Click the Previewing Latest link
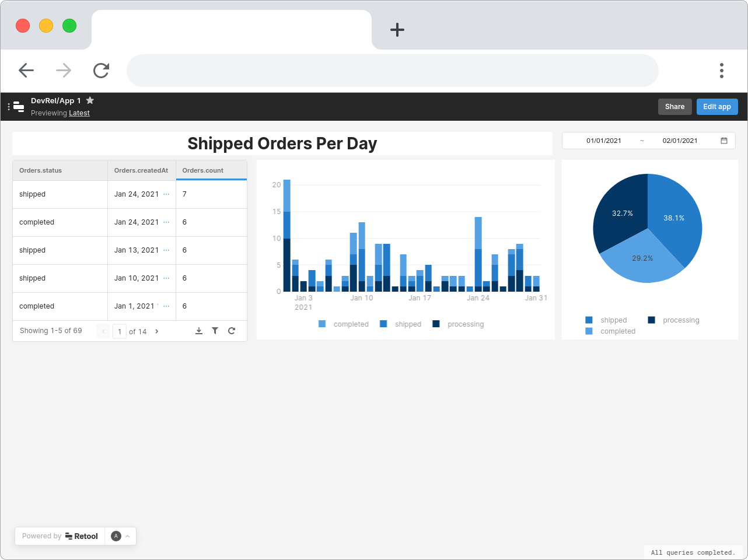 click(79, 113)
